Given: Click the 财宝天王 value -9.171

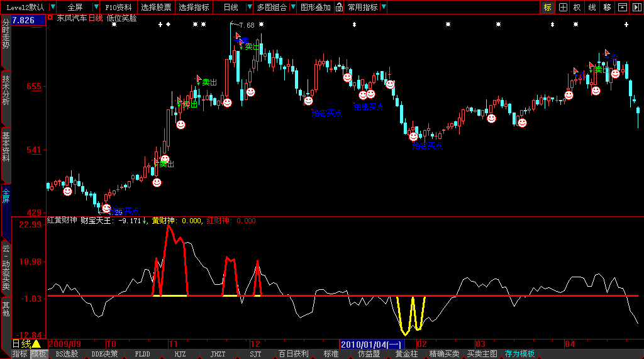Looking at the screenshot, I should click(130, 221).
